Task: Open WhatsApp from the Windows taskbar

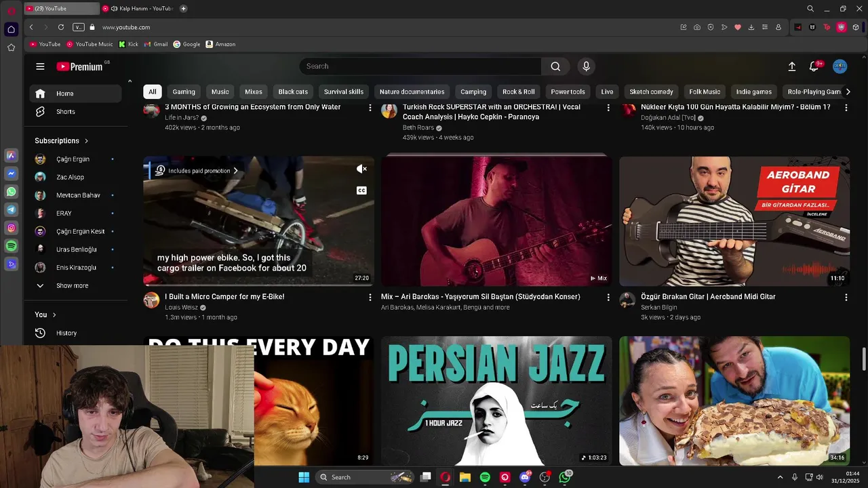Action: (565, 477)
